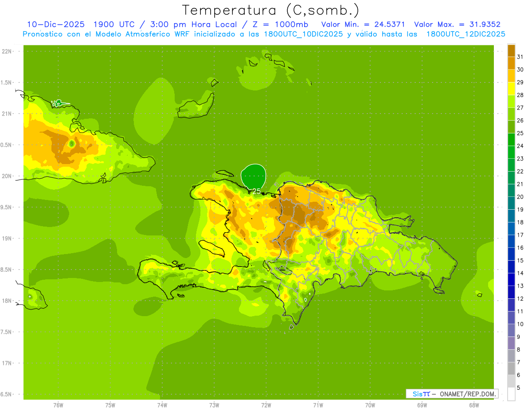Select purple legend swatch between 9 and 10
532x411 pixels.
511,330
